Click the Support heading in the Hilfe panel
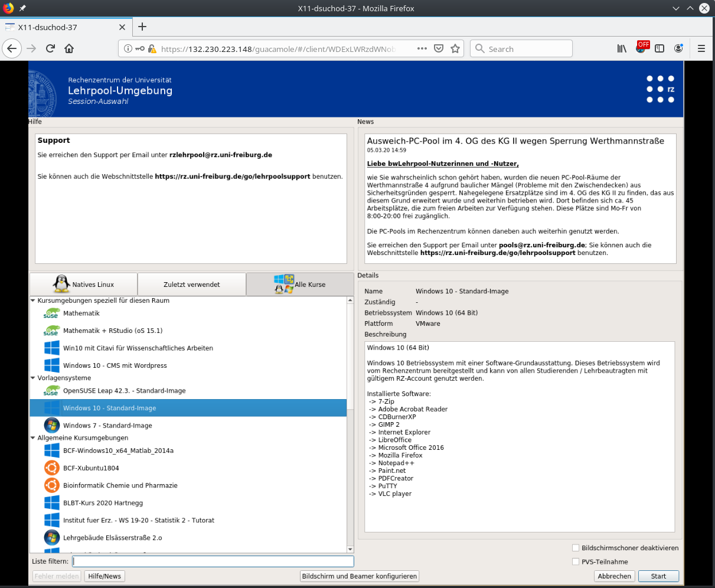The image size is (715, 588). click(54, 141)
